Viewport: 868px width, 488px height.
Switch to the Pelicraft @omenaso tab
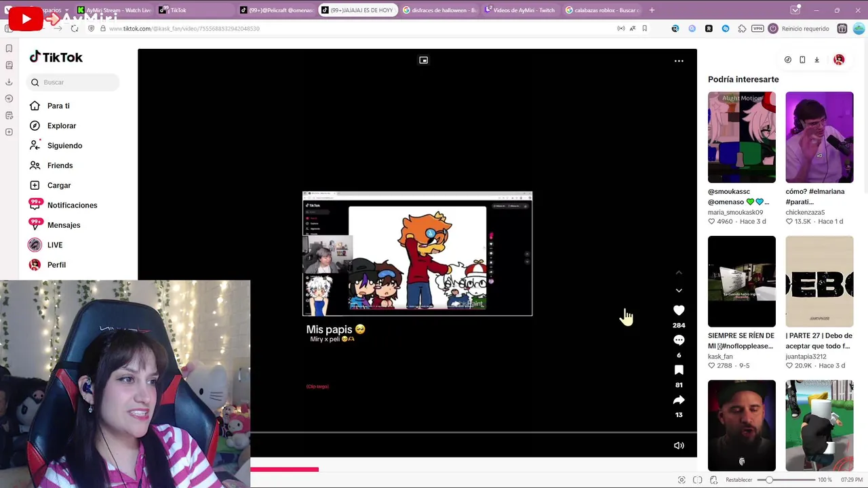(x=277, y=10)
